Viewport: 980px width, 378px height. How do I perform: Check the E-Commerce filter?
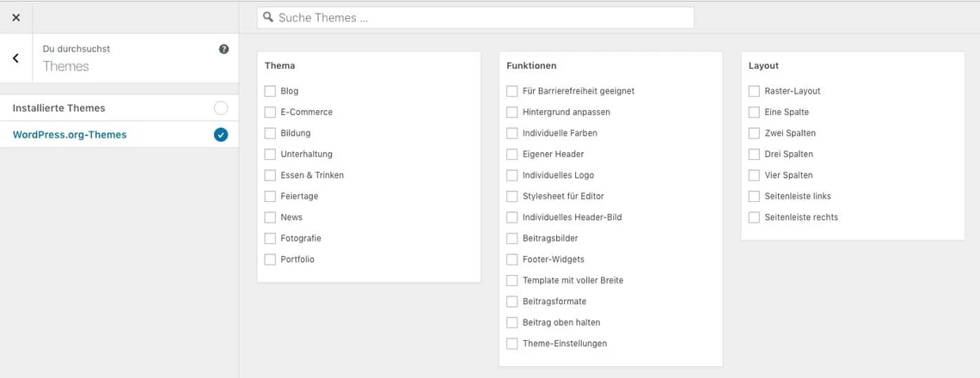pyautogui.click(x=270, y=112)
